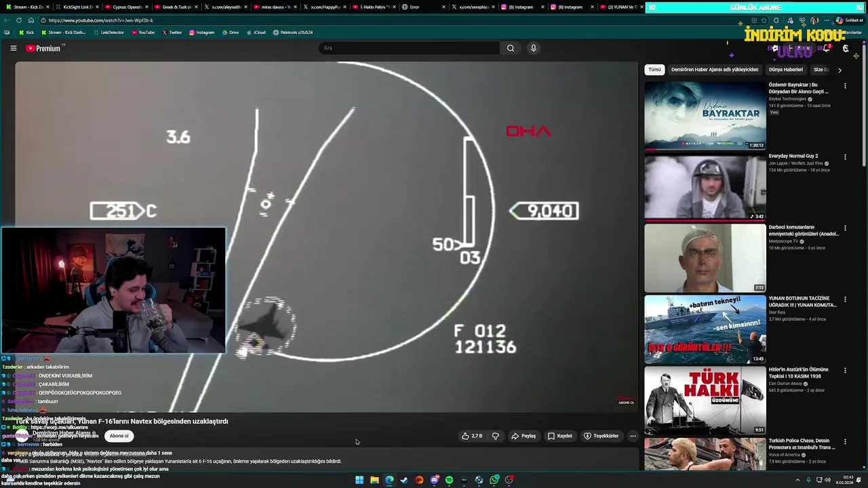
Task: Reload the page with refresh icon
Action: tap(19, 20)
